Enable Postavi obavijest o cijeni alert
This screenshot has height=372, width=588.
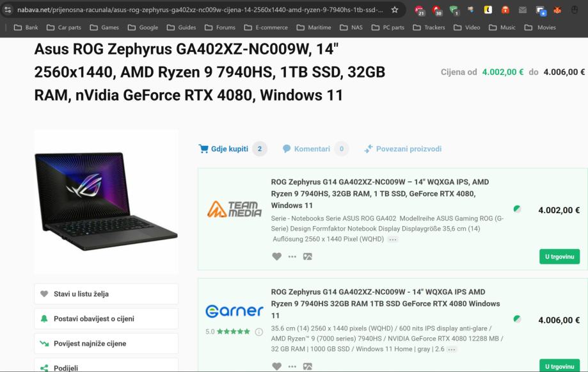point(106,319)
